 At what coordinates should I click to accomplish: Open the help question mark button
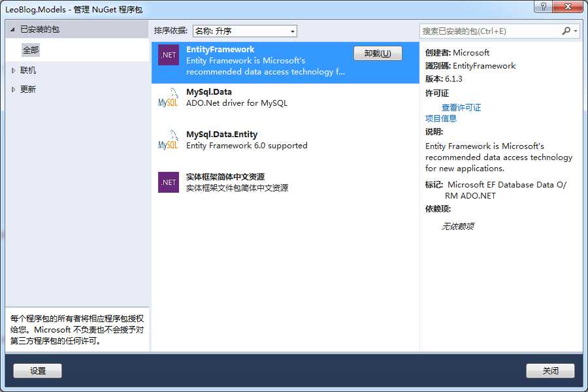(x=543, y=7)
